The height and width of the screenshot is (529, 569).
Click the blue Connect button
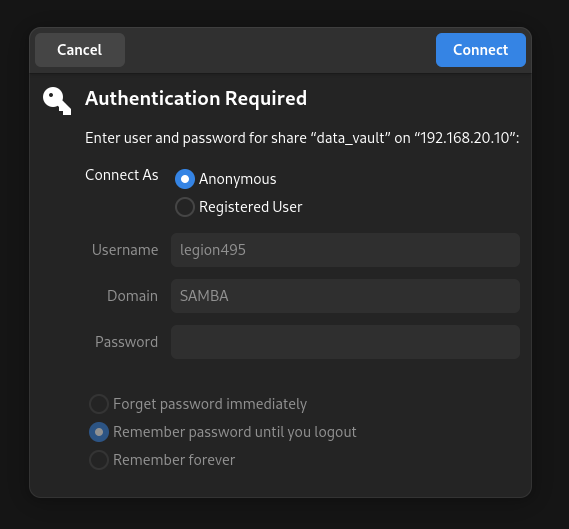(x=481, y=50)
